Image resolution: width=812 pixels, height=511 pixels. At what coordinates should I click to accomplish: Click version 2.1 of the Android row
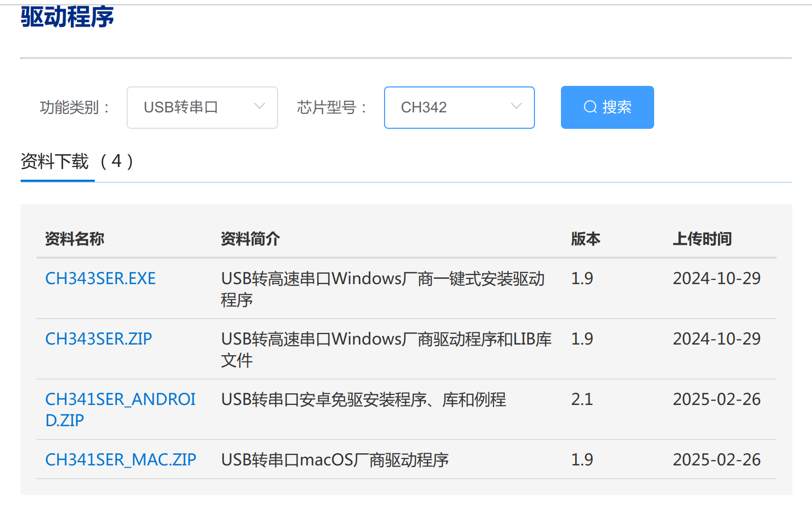click(582, 399)
